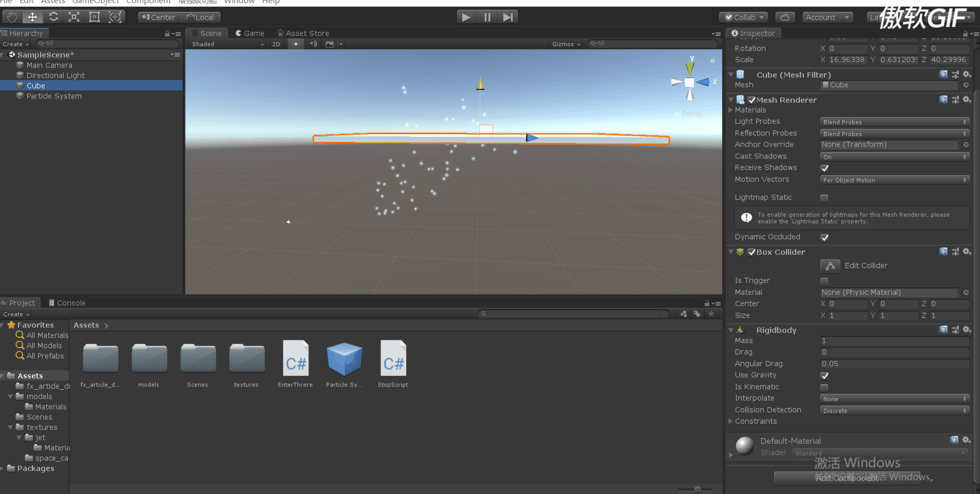This screenshot has height=494, width=980.
Task: Step one frame forward
Action: (507, 17)
